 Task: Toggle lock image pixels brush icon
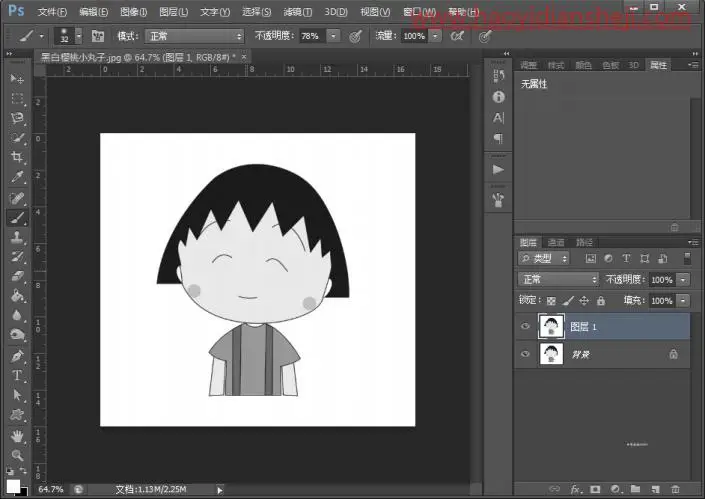click(568, 301)
